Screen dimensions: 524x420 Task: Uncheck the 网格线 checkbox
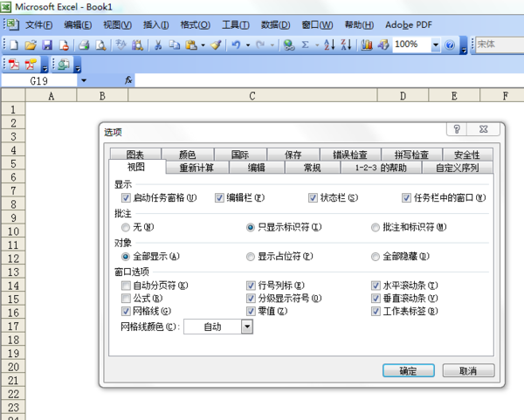click(126, 311)
